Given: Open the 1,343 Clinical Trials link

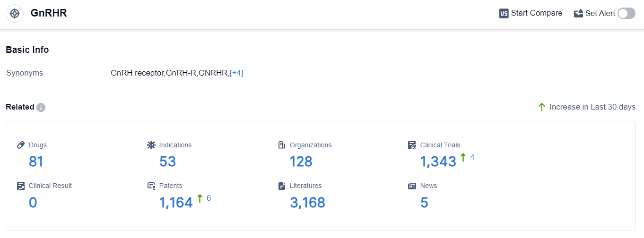Looking at the screenshot, I should click(438, 161).
